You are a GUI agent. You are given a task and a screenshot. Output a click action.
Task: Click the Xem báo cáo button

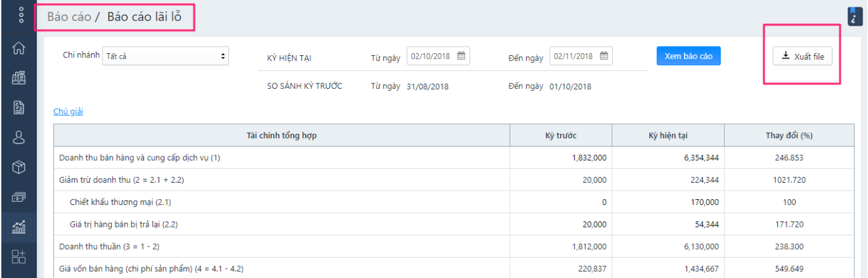click(688, 56)
